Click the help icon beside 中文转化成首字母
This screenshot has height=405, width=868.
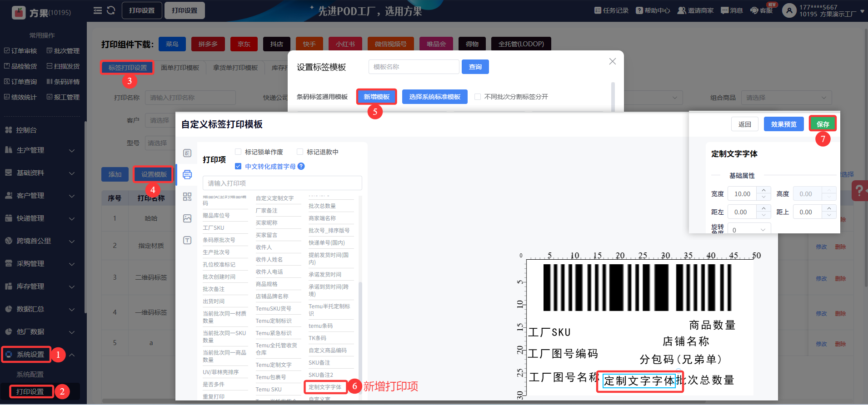(301, 166)
